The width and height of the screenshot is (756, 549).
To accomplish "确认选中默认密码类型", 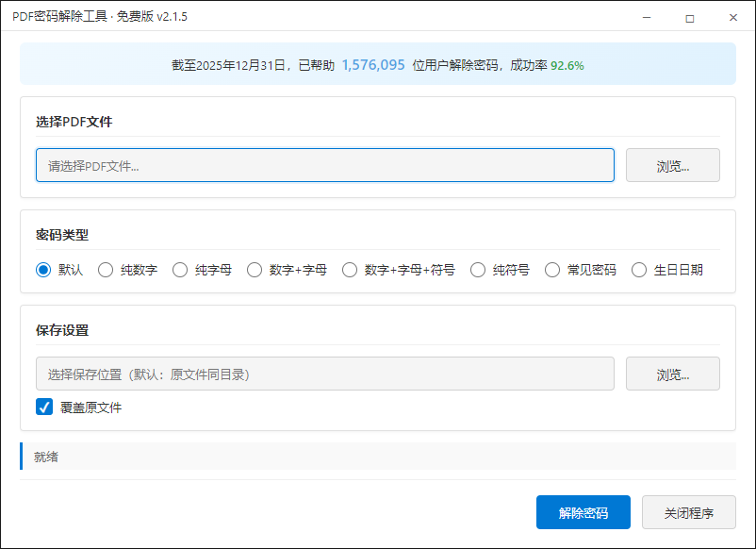I will (41, 270).
